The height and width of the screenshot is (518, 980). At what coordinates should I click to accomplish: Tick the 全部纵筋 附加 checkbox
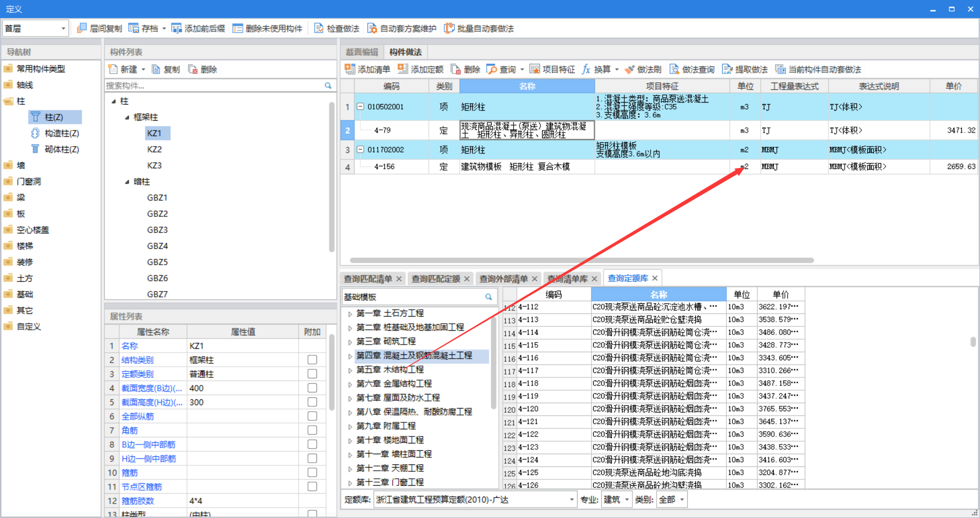(x=312, y=416)
